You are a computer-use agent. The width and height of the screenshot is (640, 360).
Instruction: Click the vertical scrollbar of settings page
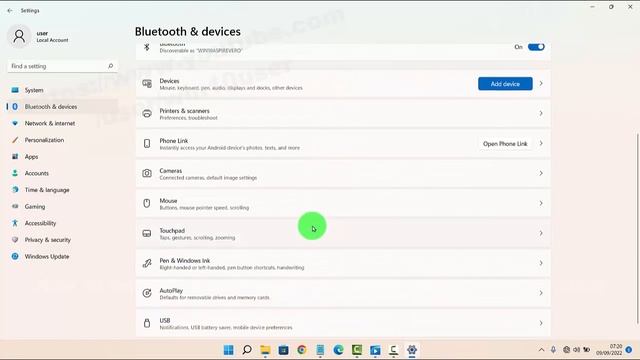click(x=637, y=229)
